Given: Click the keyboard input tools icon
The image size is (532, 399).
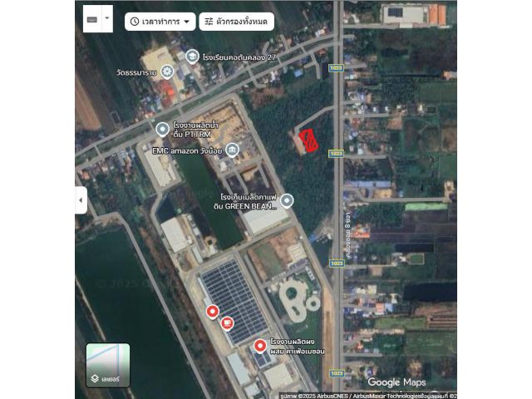Looking at the screenshot, I should point(91,20).
